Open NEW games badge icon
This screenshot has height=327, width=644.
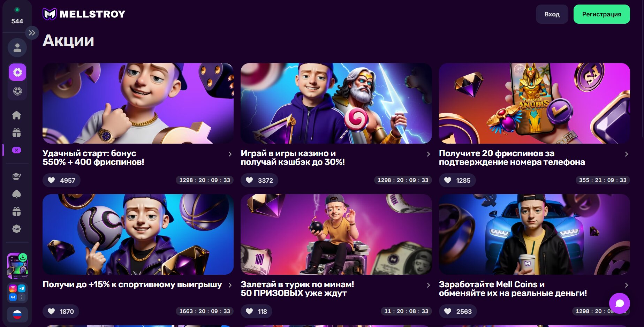point(17,229)
